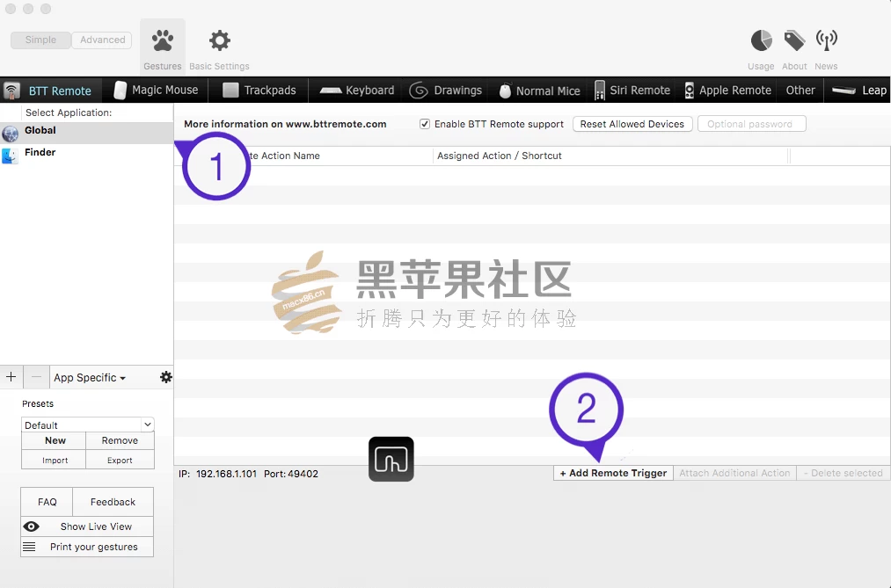
Task: Open the News antenna icon
Action: (x=826, y=40)
